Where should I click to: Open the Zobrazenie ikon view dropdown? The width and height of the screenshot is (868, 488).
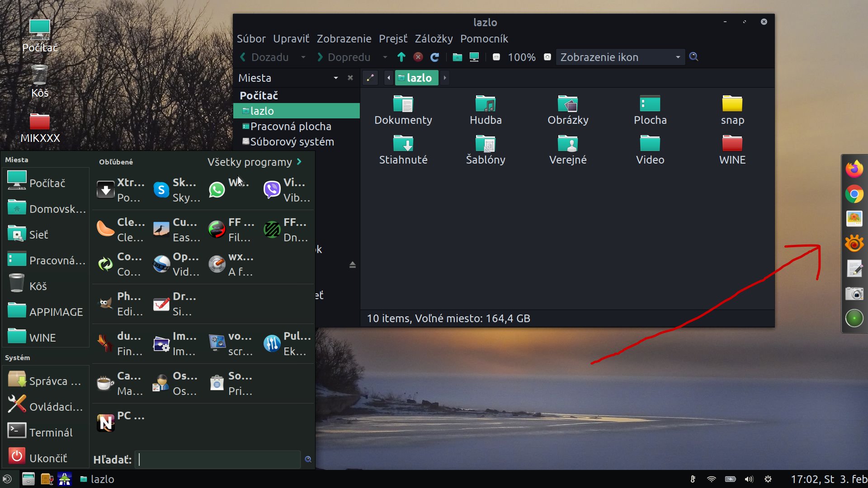619,57
